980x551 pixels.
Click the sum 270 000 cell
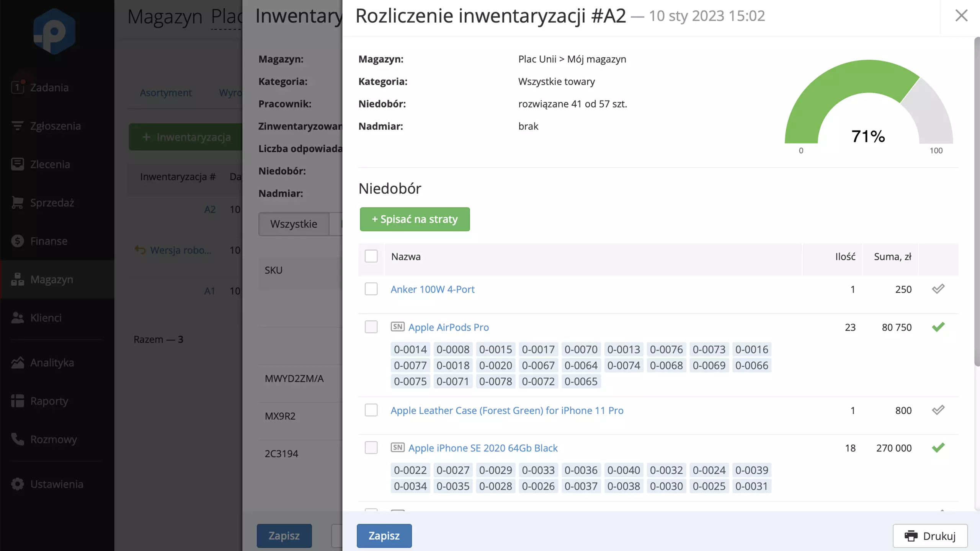click(x=894, y=448)
